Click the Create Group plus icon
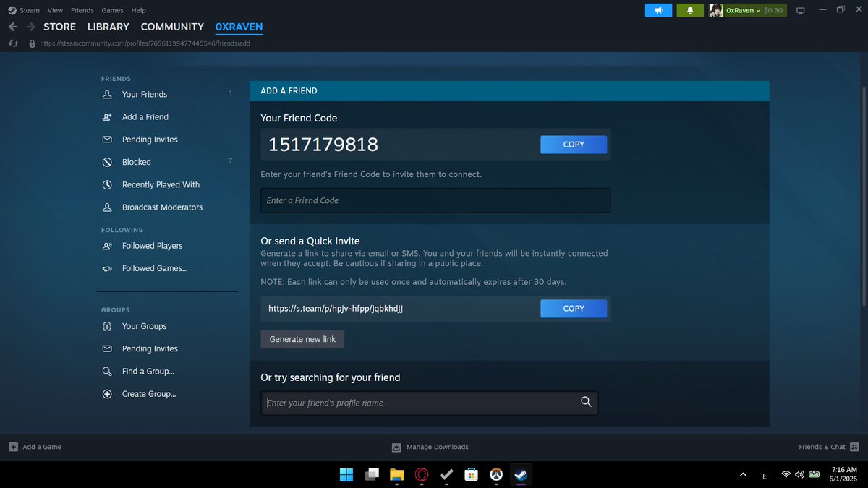 107,394
